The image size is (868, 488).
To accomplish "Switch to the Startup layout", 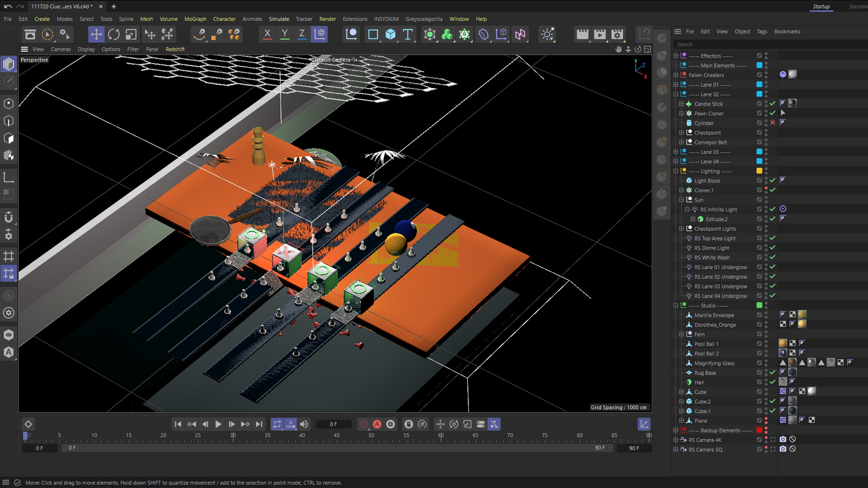I will (x=821, y=6).
